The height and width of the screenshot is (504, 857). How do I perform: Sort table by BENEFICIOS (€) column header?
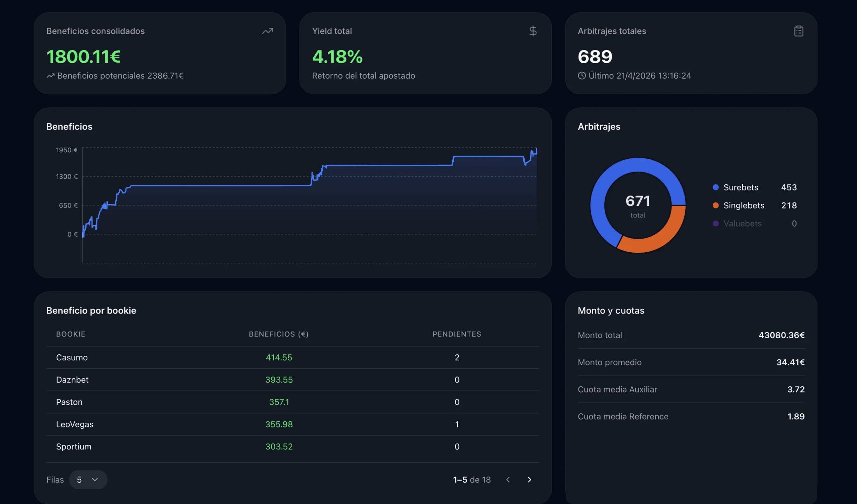[279, 334]
